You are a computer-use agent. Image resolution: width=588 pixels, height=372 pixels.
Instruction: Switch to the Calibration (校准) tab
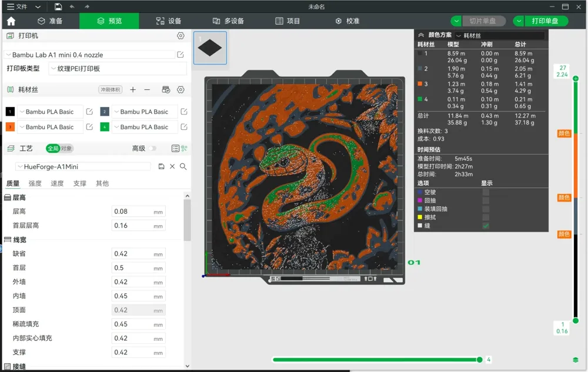pyautogui.click(x=348, y=21)
